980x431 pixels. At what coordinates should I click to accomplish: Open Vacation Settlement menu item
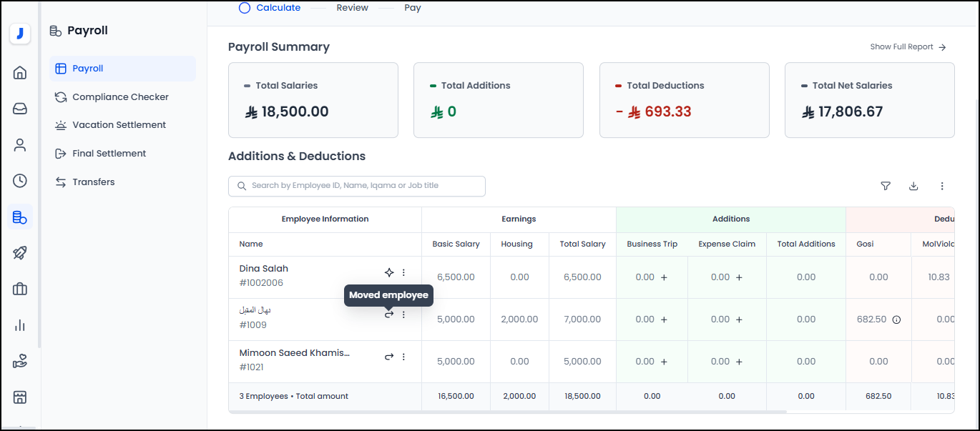(119, 125)
